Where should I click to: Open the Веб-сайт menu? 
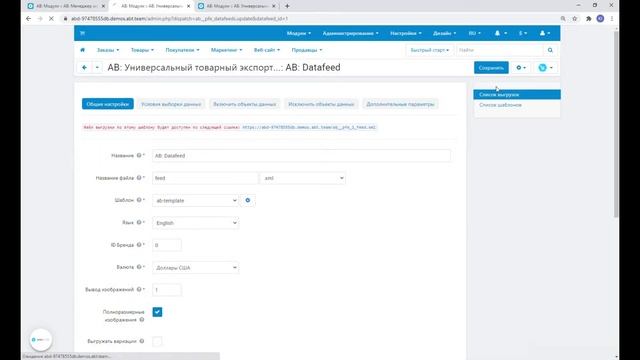coord(267,50)
